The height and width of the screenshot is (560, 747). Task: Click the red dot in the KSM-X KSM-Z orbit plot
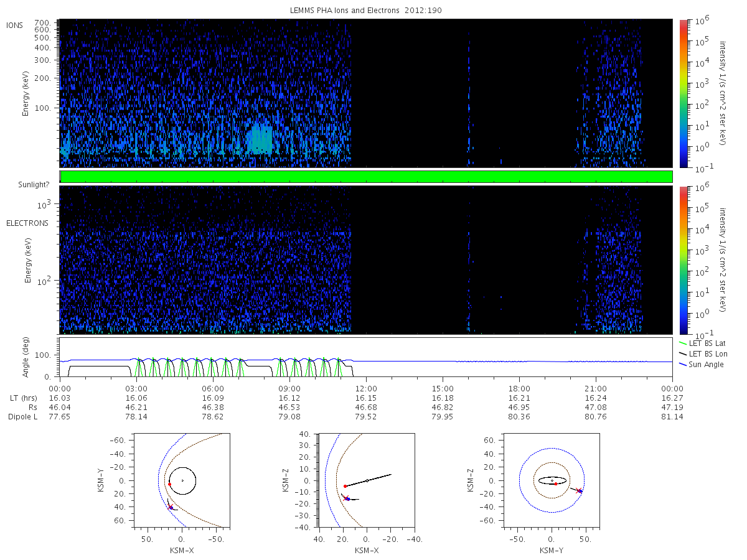pos(345,486)
